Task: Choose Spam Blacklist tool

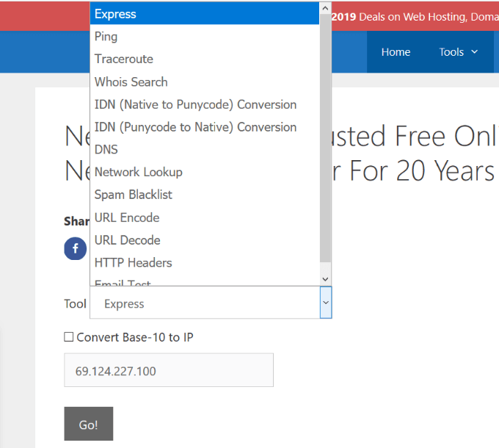Action: 133,195
